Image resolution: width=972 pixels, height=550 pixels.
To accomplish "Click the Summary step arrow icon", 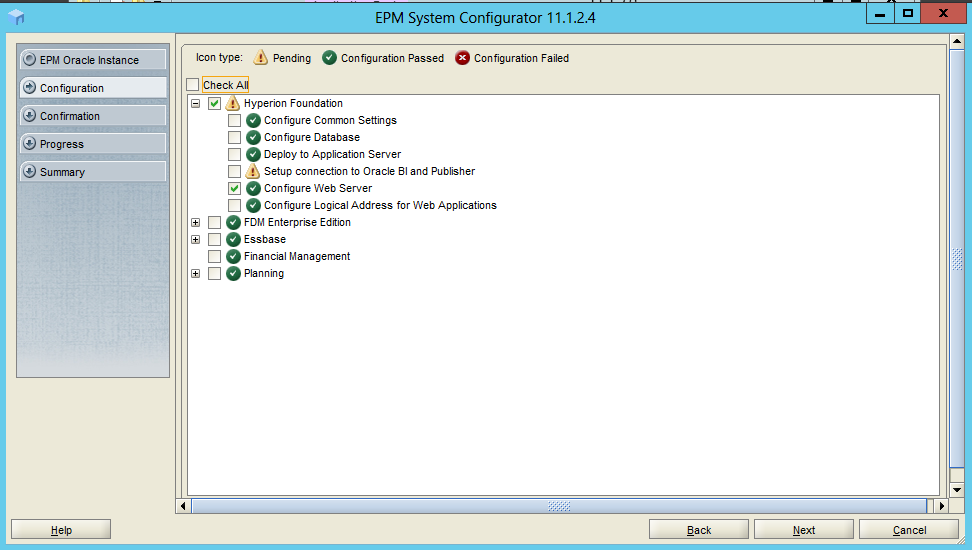I will (x=29, y=171).
